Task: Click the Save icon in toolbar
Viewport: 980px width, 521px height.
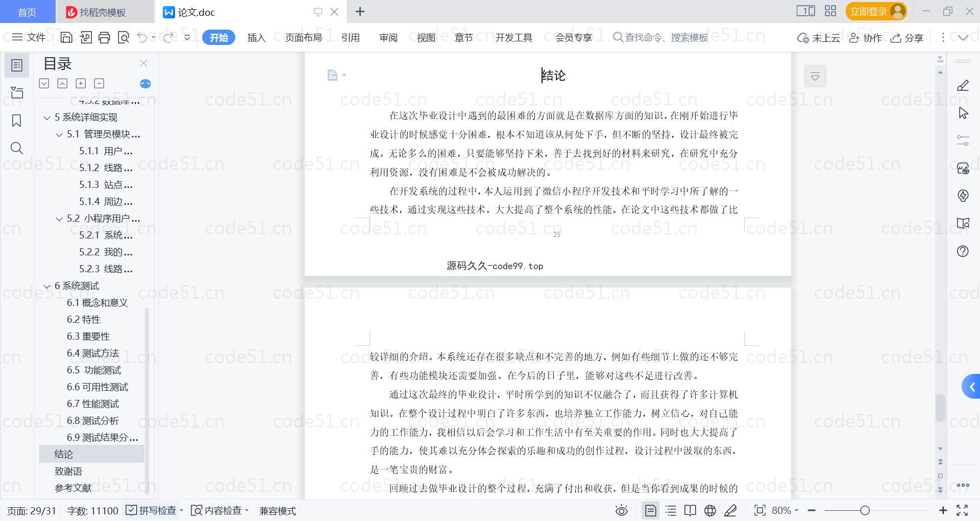Action: point(66,37)
